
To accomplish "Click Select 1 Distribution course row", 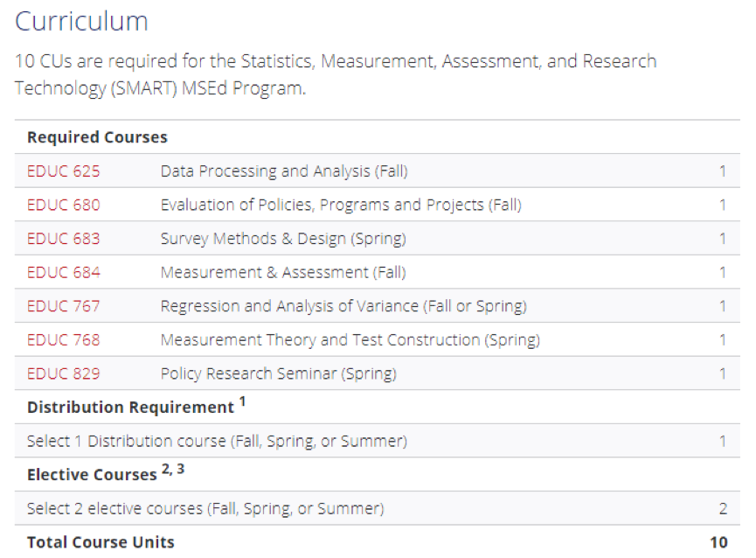I will (378, 441).
